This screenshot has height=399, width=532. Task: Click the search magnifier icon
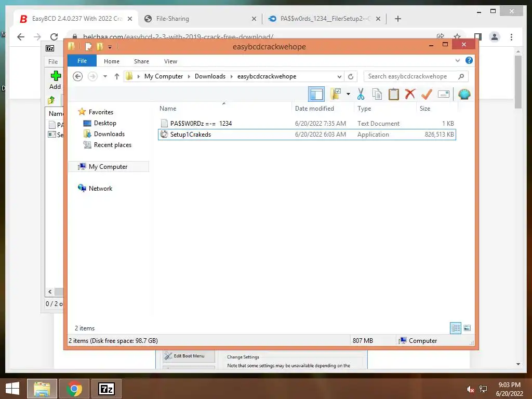pos(461,76)
